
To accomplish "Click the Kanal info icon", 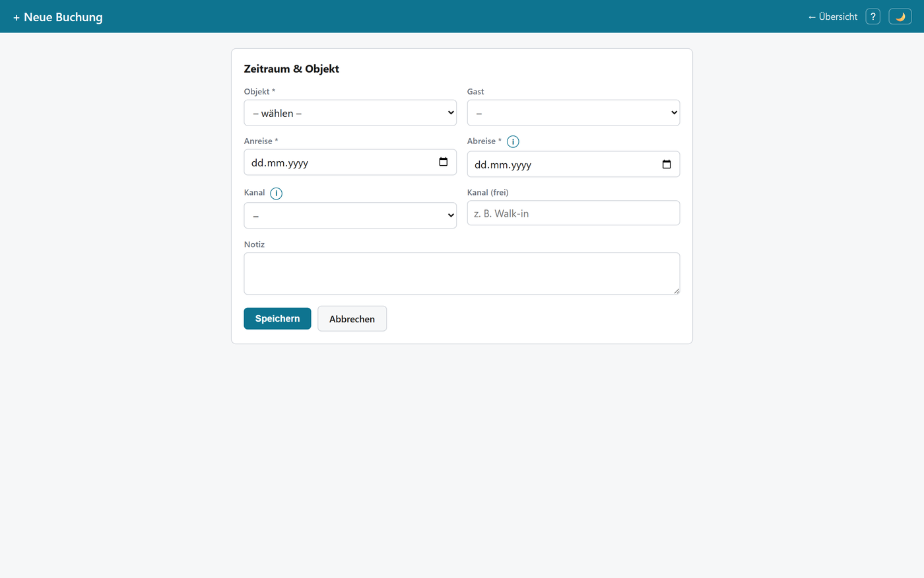I will coord(276,194).
